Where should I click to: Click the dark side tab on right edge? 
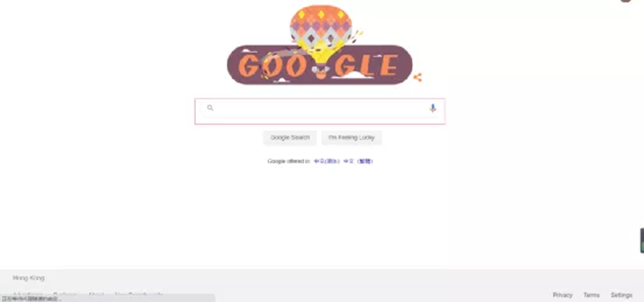click(642, 241)
